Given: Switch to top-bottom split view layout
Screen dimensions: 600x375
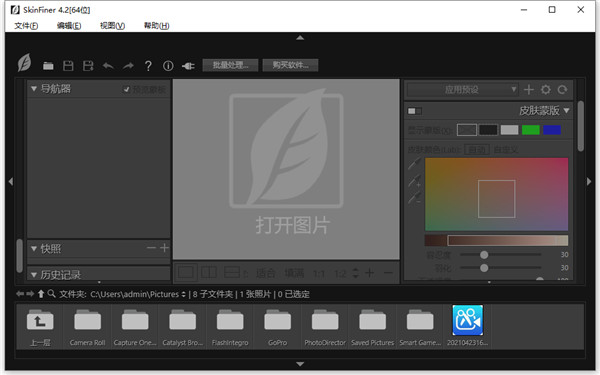Looking at the screenshot, I should point(232,273).
